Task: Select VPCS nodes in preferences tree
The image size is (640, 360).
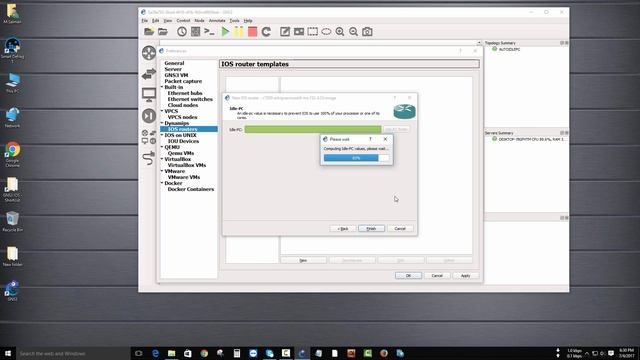Action: [x=182, y=117]
